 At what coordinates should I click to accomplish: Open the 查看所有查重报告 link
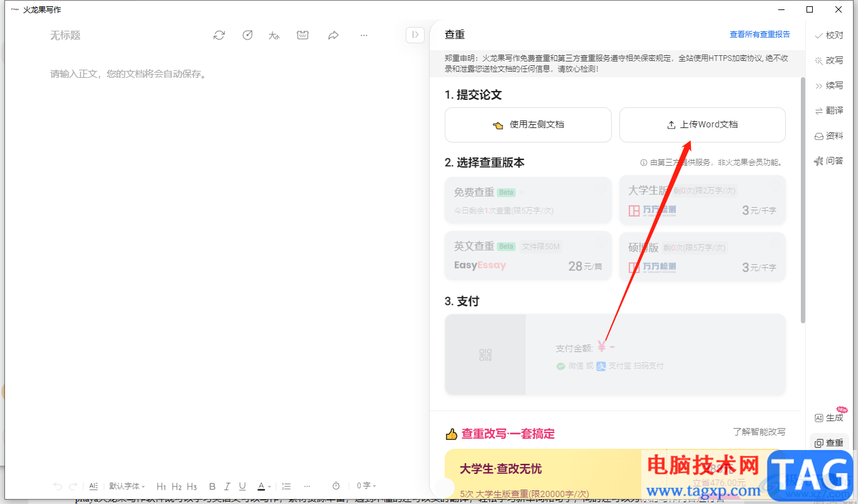tap(759, 35)
